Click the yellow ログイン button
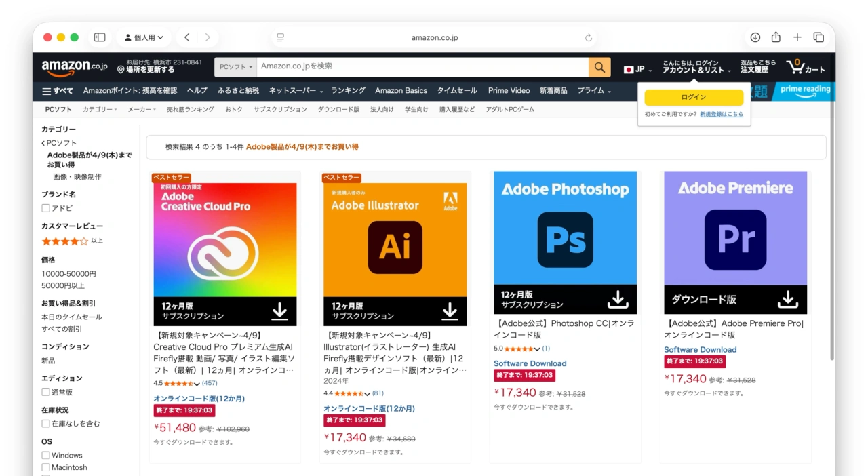The image size is (868, 476). (x=693, y=97)
